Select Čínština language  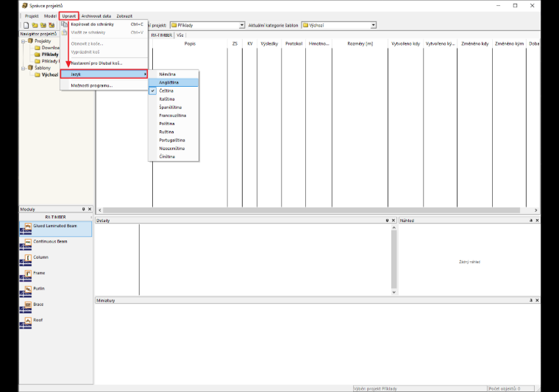(x=174, y=157)
